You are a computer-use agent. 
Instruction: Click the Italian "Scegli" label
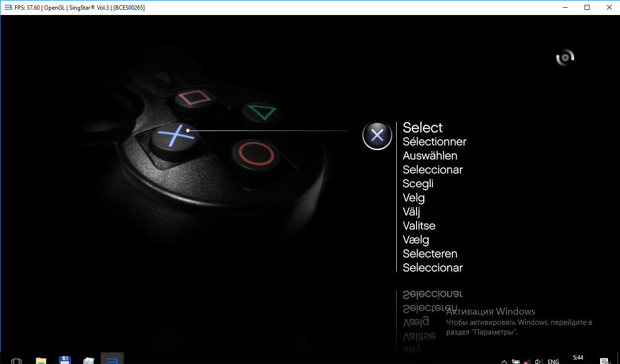(x=418, y=184)
